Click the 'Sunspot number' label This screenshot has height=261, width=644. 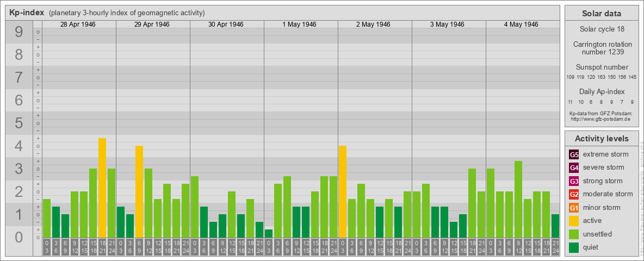602,67
